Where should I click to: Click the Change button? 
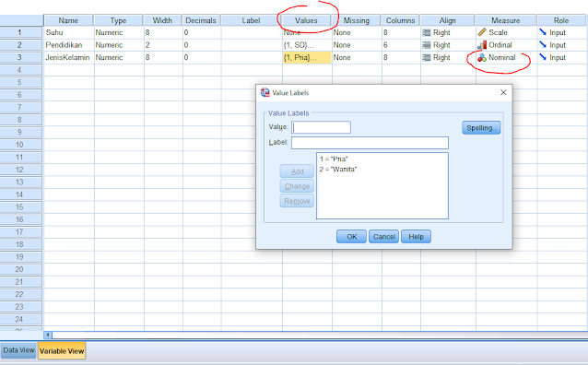(297, 186)
